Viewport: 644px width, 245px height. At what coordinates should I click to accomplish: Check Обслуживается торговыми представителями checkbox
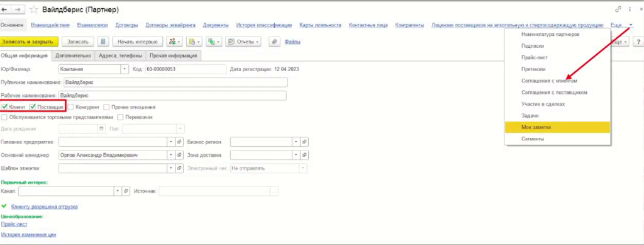coord(4,117)
